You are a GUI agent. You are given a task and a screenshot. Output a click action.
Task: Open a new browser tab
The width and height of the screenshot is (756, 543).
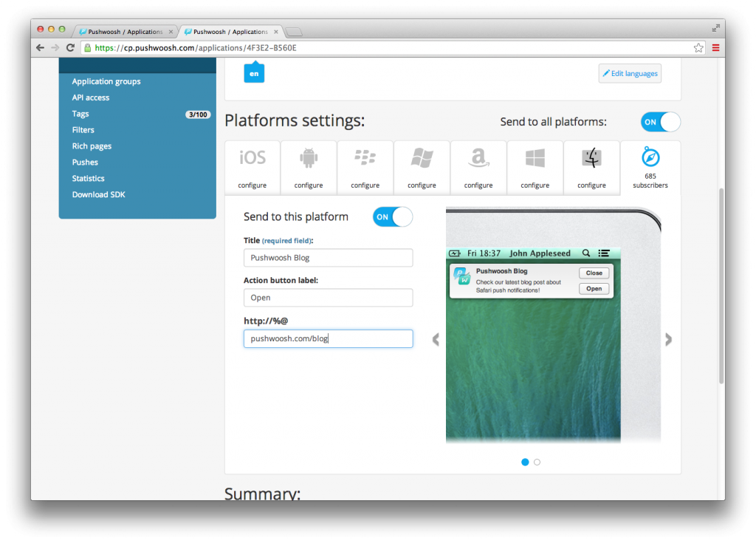(x=294, y=32)
